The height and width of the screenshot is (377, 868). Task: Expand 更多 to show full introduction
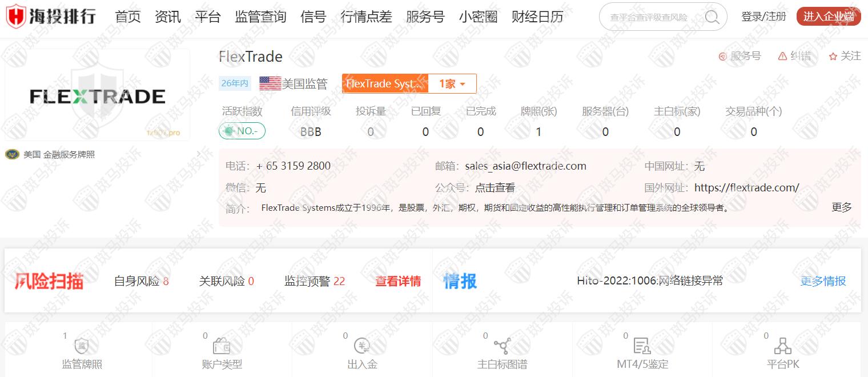click(x=841, y=207)
